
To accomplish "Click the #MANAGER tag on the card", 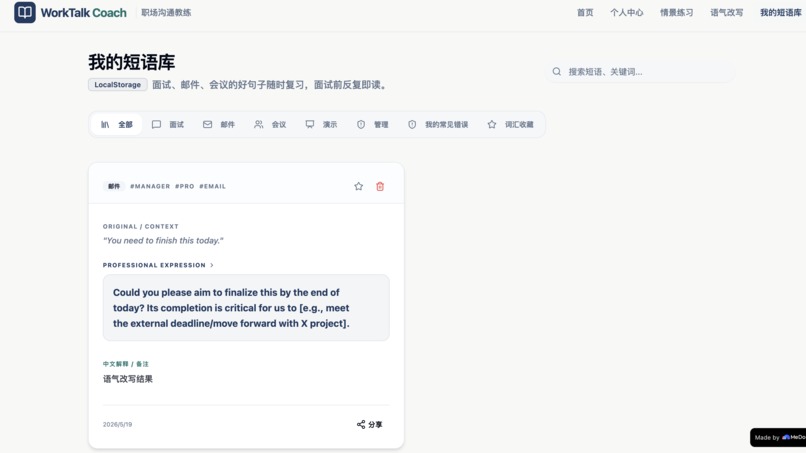I will [x=150, y=186].
